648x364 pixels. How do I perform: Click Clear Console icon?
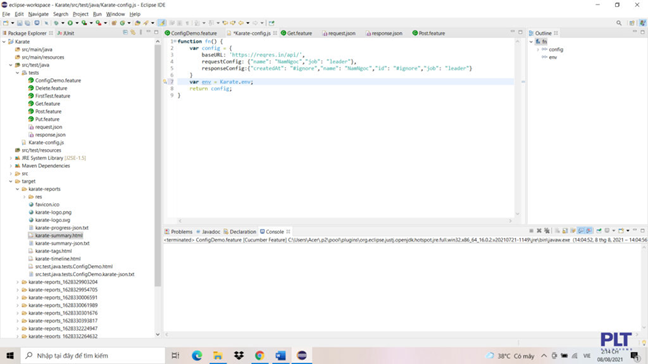tap(557, 231)
